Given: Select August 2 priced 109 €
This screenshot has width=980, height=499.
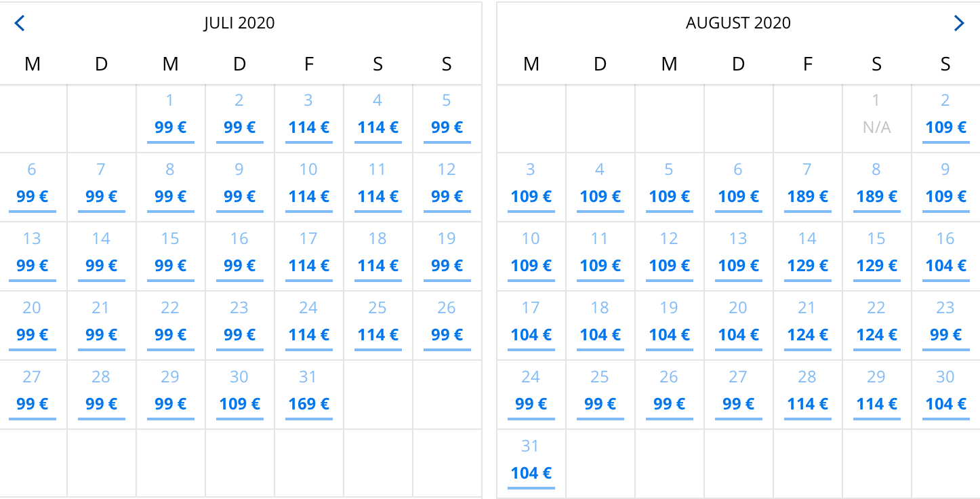Looking at the screenshot, I should pos(945,119).
